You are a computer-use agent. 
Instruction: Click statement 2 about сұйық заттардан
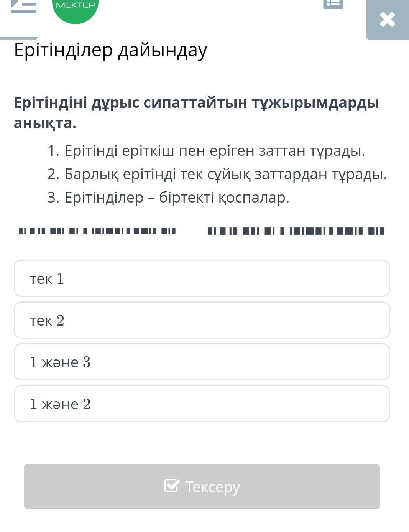click(x=217, y=174)
